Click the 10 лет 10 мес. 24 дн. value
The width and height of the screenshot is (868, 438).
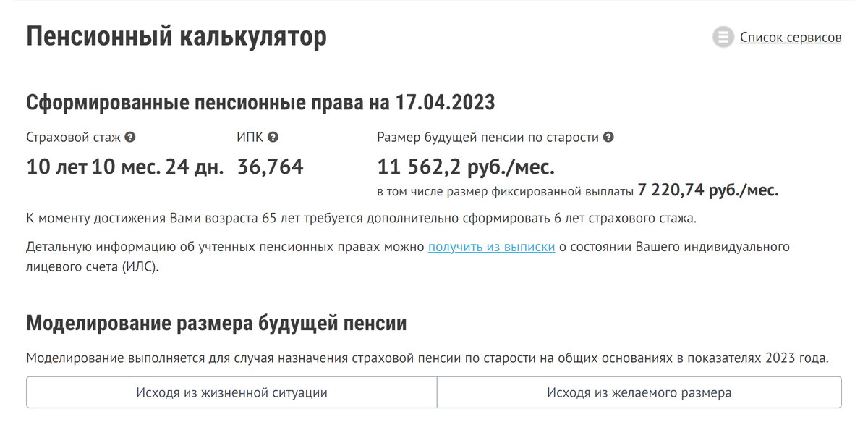coord(125,167)
